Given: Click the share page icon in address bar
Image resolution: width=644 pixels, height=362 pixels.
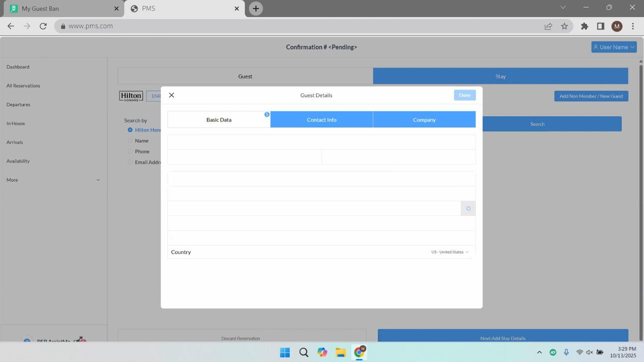Looking at the screenshot, I should [548, 26].
